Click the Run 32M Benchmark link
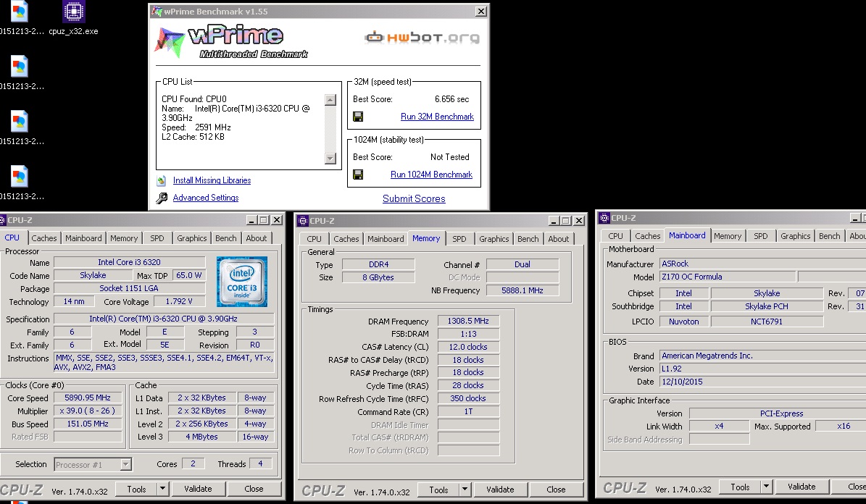Screen dimensions: 866x504 pyautogui.click(x=437, y=117)
